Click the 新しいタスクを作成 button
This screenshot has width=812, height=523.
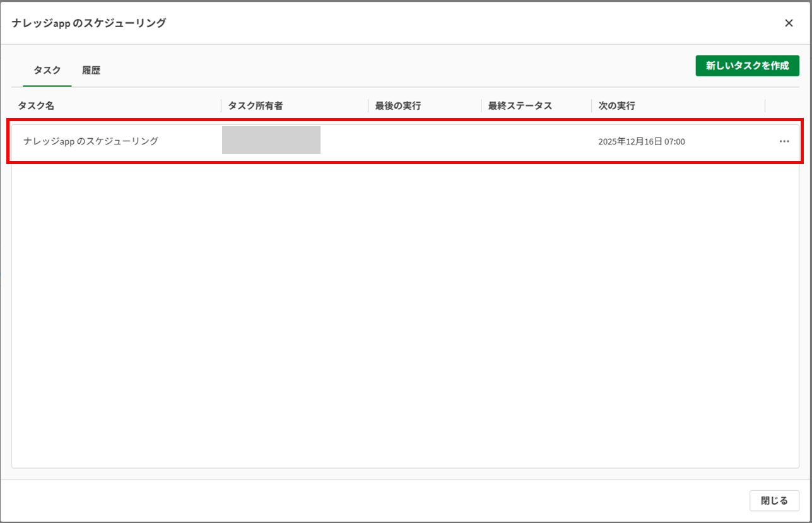coord(747,66)
